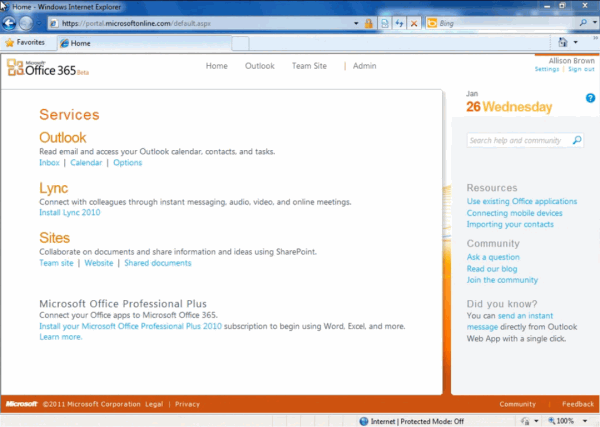Click the Bing logo icon in search box

tap(432, 23)
